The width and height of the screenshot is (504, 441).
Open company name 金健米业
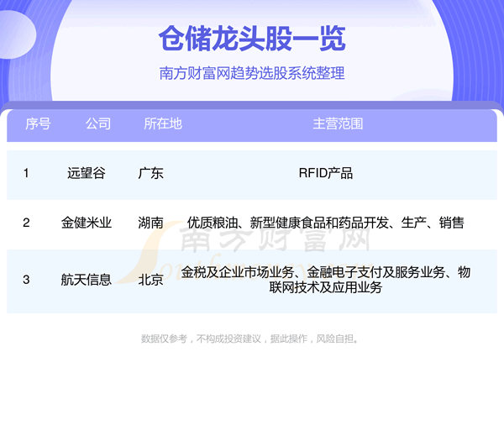point(87,223)
